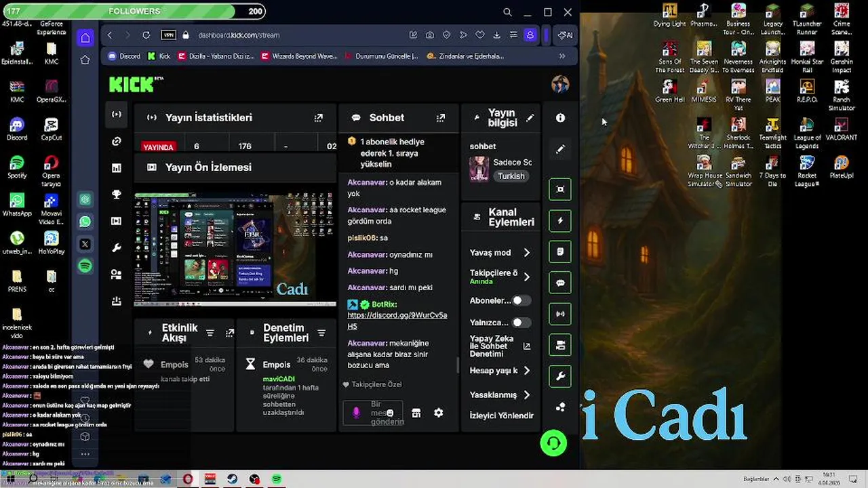Click the followers goal progress bar
868x488 pixels.
pyautogui.click(x=133, y=12)
